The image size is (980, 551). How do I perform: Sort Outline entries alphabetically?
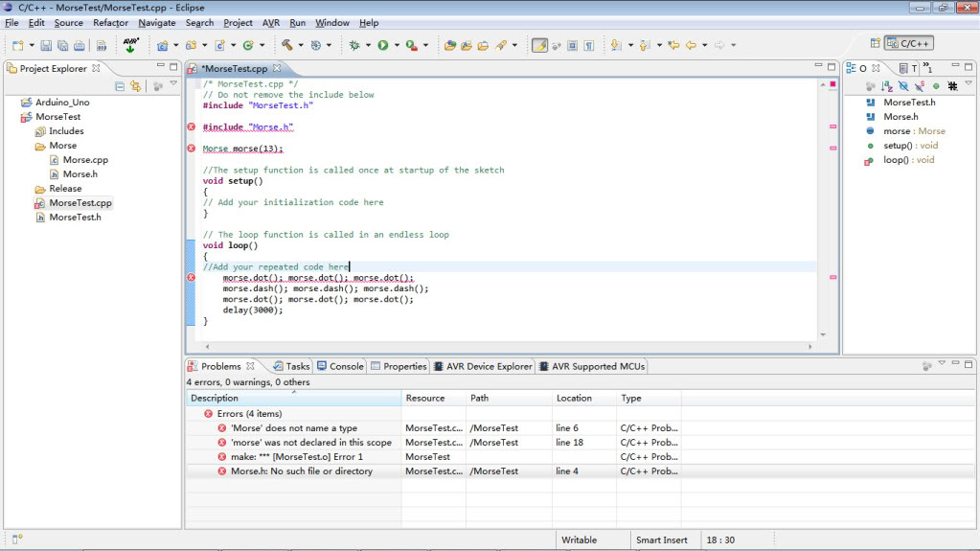tap(886, 86)
